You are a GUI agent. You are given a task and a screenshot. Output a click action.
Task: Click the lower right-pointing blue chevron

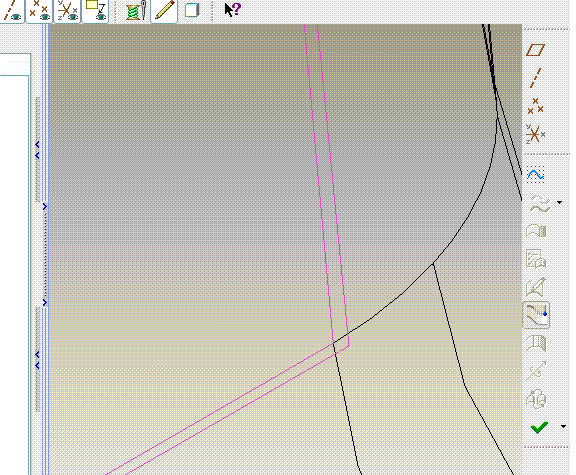tap(45, 303)
